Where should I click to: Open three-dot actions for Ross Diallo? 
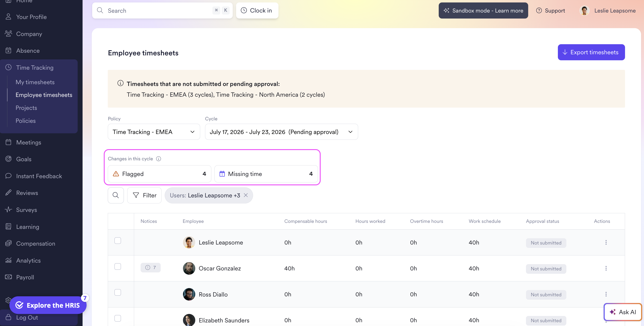point(606,294)
